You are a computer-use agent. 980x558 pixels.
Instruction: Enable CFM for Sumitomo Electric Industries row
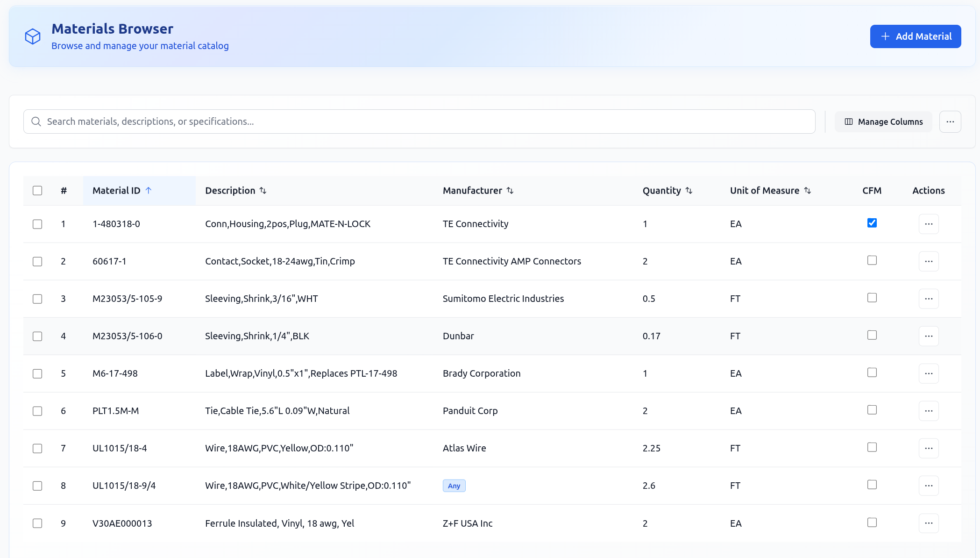pos(872,298)
